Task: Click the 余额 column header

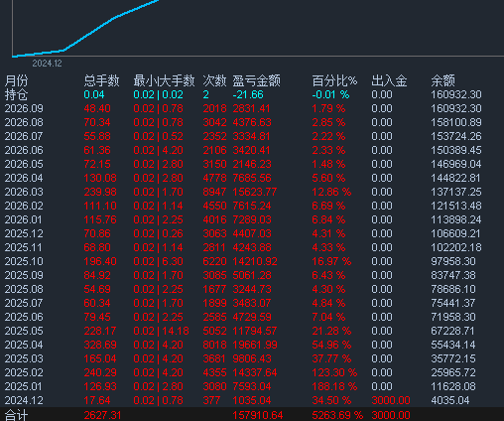Action: [442, 80]
